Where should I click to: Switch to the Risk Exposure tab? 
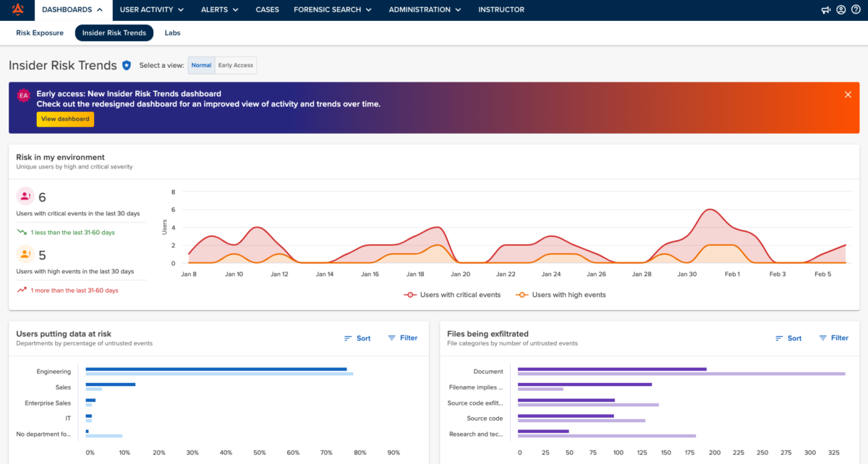click(x=40, y=33)
